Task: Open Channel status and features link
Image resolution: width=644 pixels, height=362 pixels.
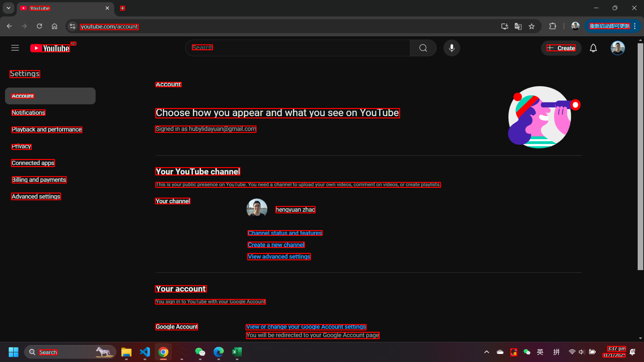Action: [285, 233]
